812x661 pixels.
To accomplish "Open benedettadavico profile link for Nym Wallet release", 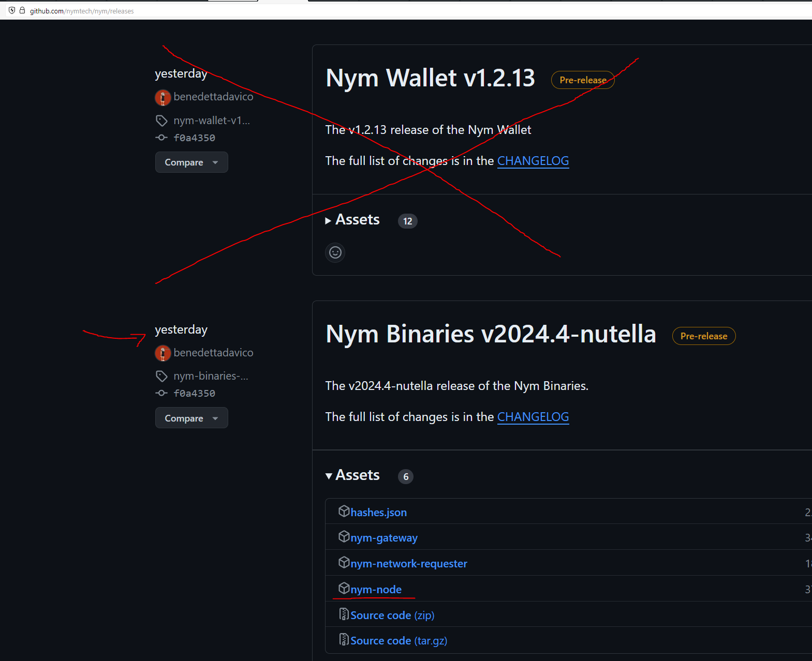I will click(213, 97).
